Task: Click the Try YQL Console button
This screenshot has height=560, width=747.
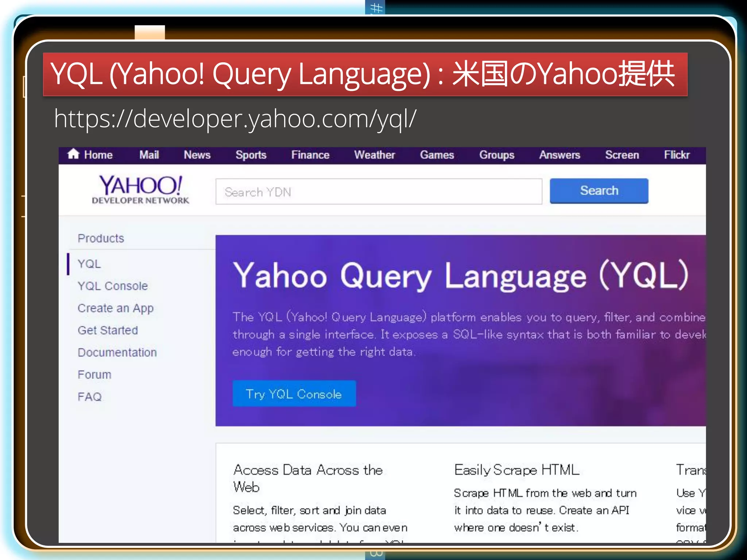Action: click(x=294, y=394)
